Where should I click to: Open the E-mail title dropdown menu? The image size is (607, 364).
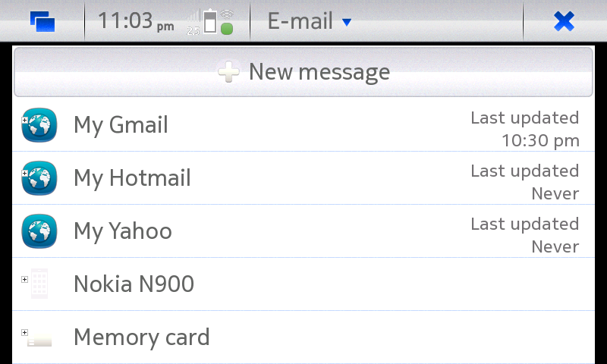click(x=310, y=21)
